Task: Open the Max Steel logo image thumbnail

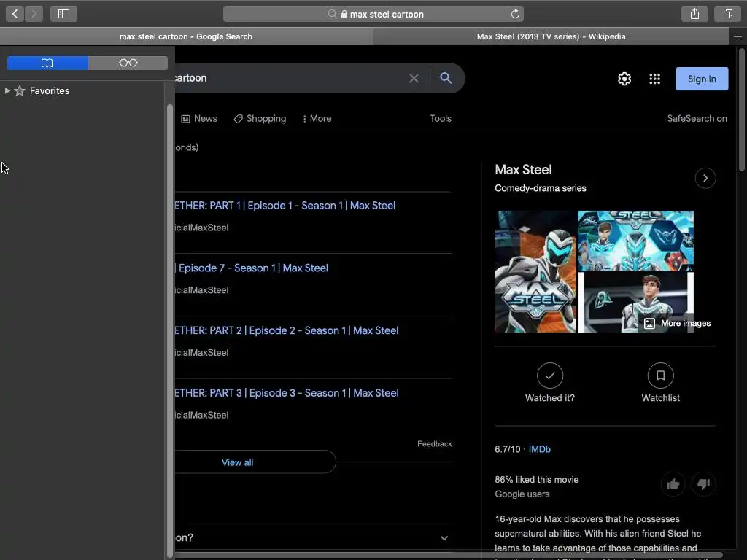Action: tap(535, 271)
